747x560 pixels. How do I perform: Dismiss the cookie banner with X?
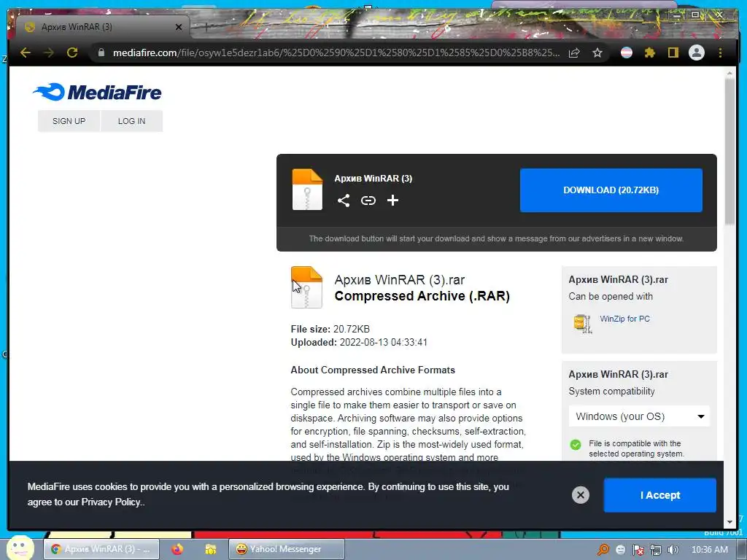(x=580, y=495)
